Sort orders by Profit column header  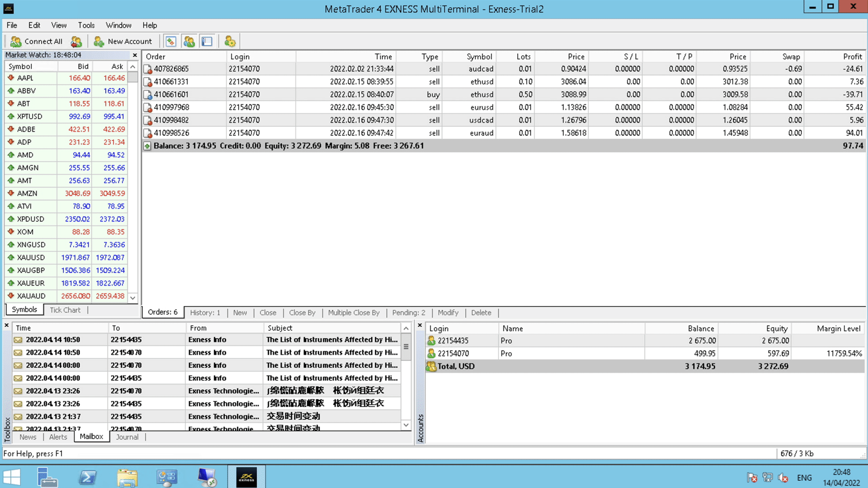click(x=836, y=56)
